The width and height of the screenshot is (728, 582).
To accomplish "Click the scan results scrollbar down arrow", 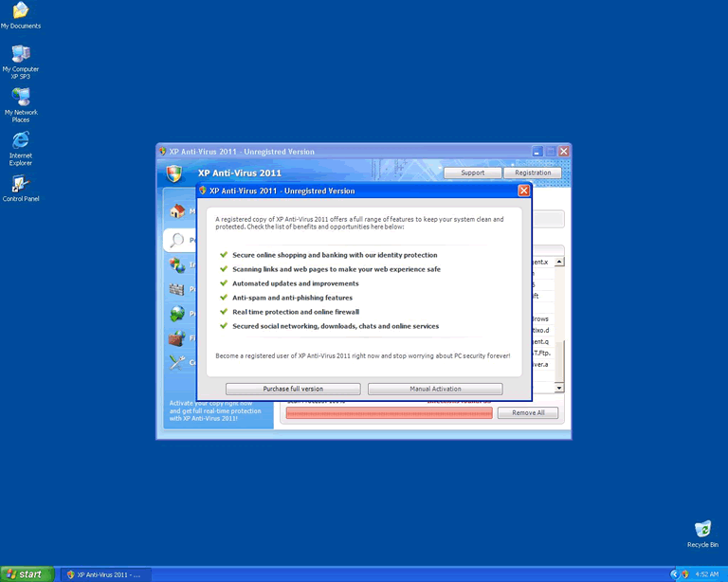I will (559, 388).
